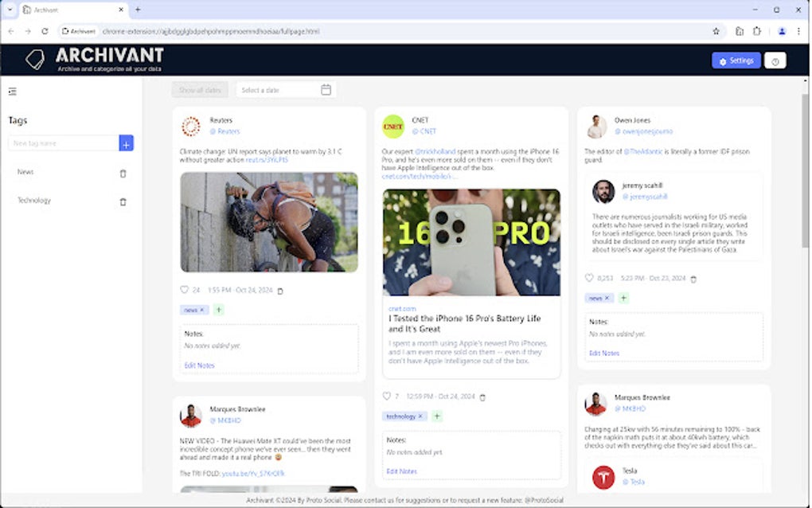Click the jeremy scahill avatar in quoted post
The width and height of the screenshot is (812, 508).
(x=603, y=192)
